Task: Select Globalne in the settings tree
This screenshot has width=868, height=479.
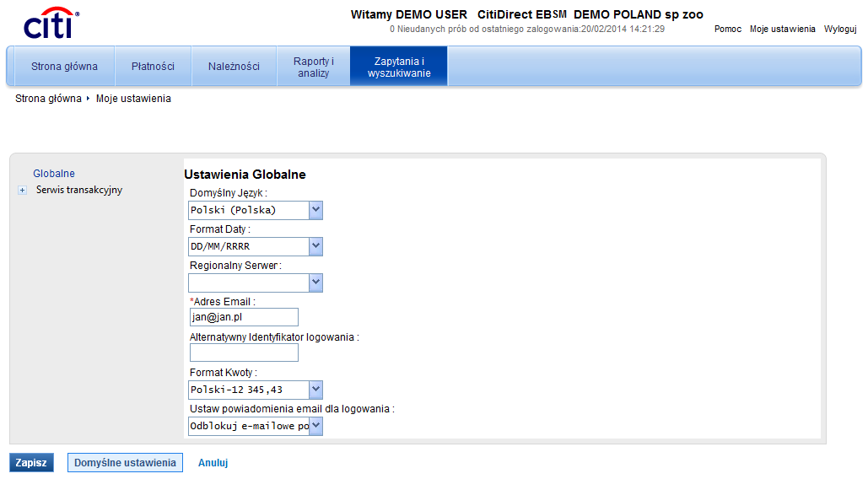Action: (x=54, y=174)
